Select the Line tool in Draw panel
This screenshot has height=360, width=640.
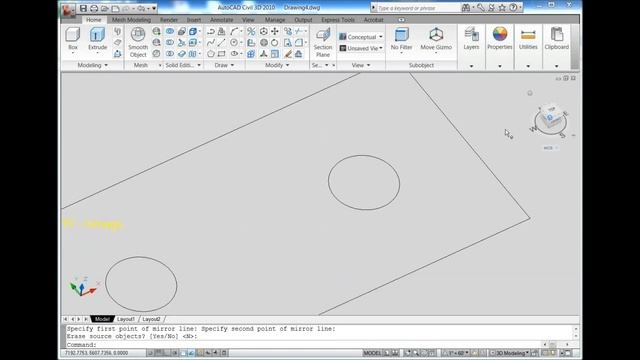(222, 42)
